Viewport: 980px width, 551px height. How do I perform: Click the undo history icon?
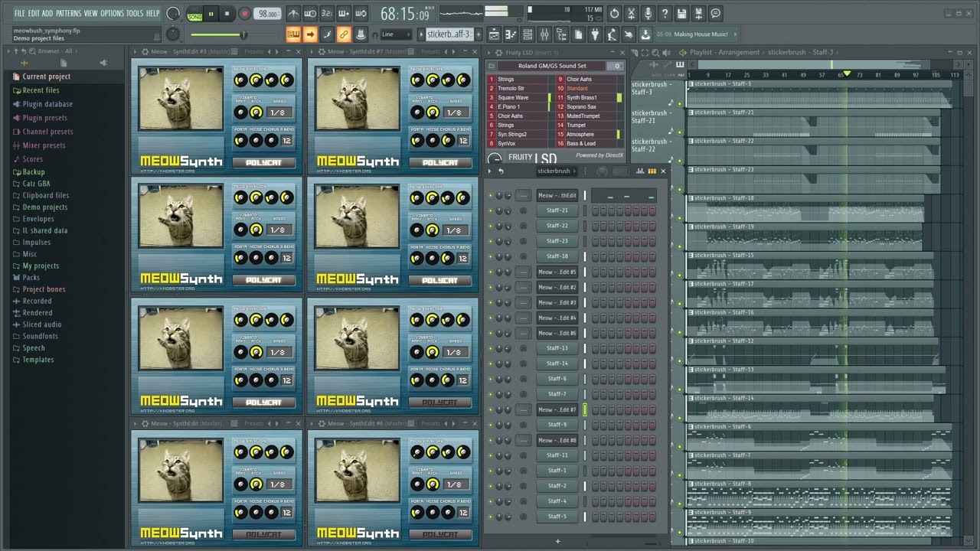[614, 14]
